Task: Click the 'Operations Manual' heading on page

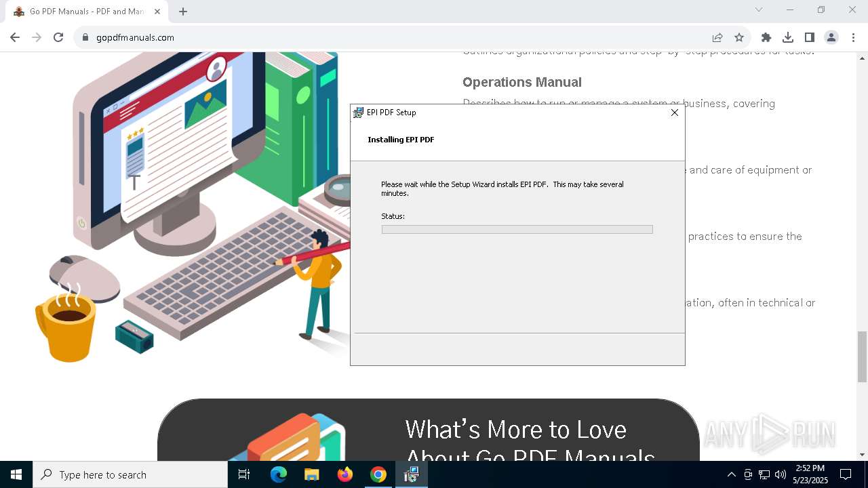Action: tap(522, 82)
